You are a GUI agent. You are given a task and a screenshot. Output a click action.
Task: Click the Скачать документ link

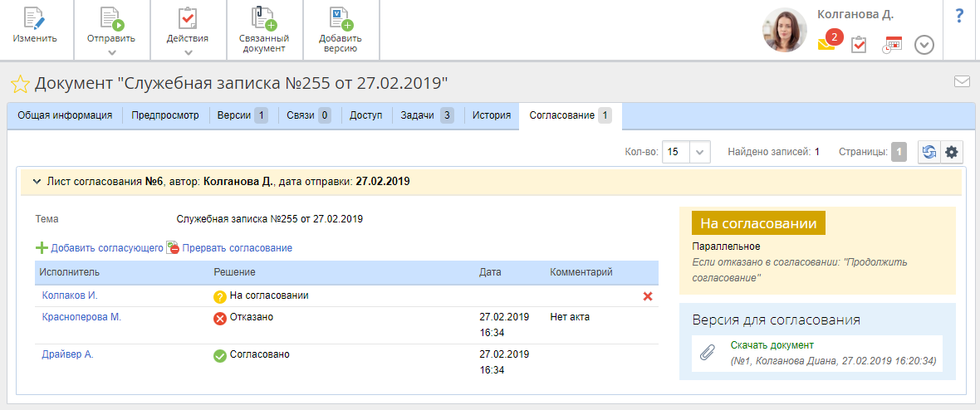coord(772,345)
